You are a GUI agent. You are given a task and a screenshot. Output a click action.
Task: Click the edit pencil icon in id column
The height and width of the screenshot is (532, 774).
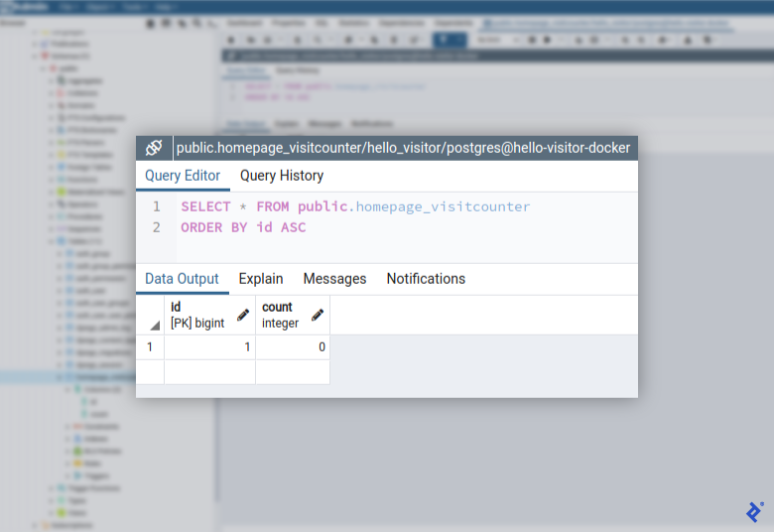(x=243, y=316)
